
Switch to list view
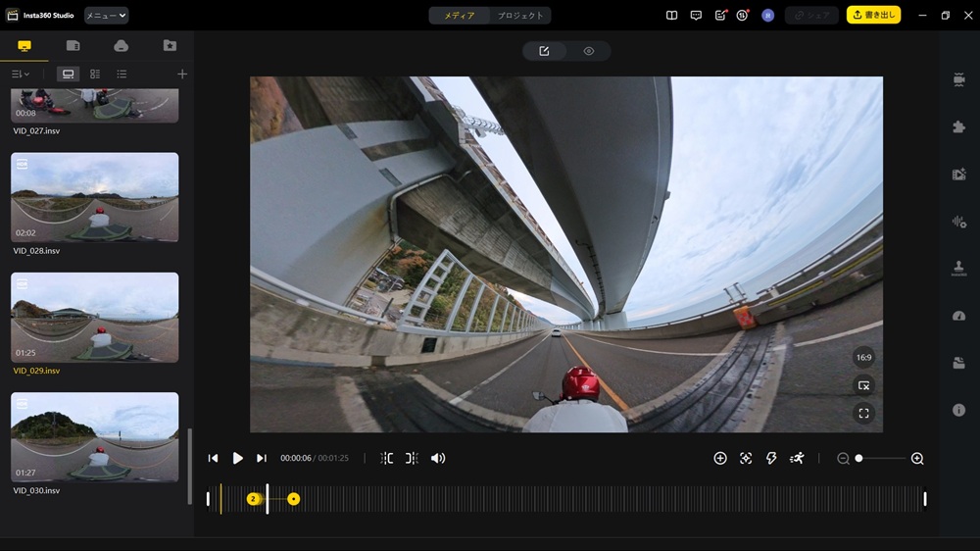coord(122,74)
